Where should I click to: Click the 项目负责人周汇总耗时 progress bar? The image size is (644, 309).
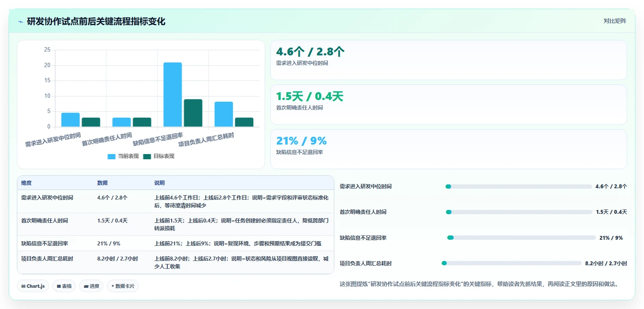coord(512,263)
